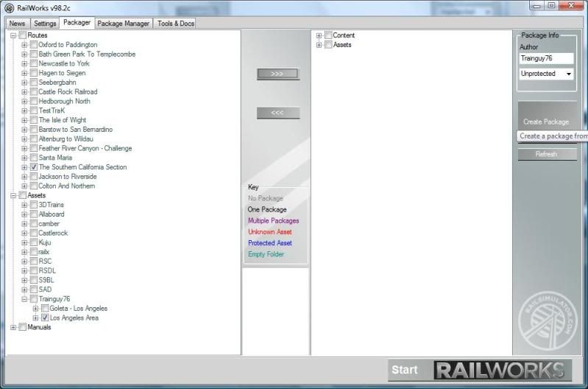Uncheck The Southern California Section checkbox
588x389 pixels.
click(x=34, y=167)
